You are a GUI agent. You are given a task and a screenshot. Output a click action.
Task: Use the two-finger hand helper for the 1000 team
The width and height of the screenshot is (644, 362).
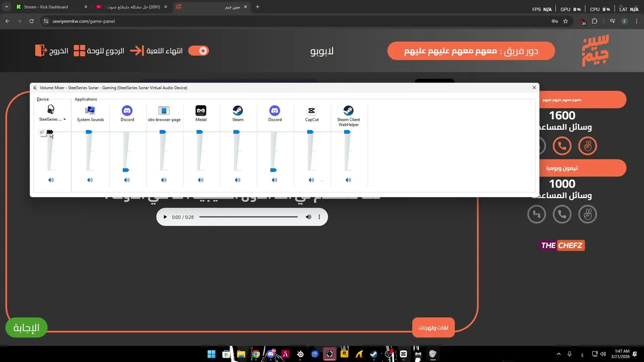coord(587,215)
